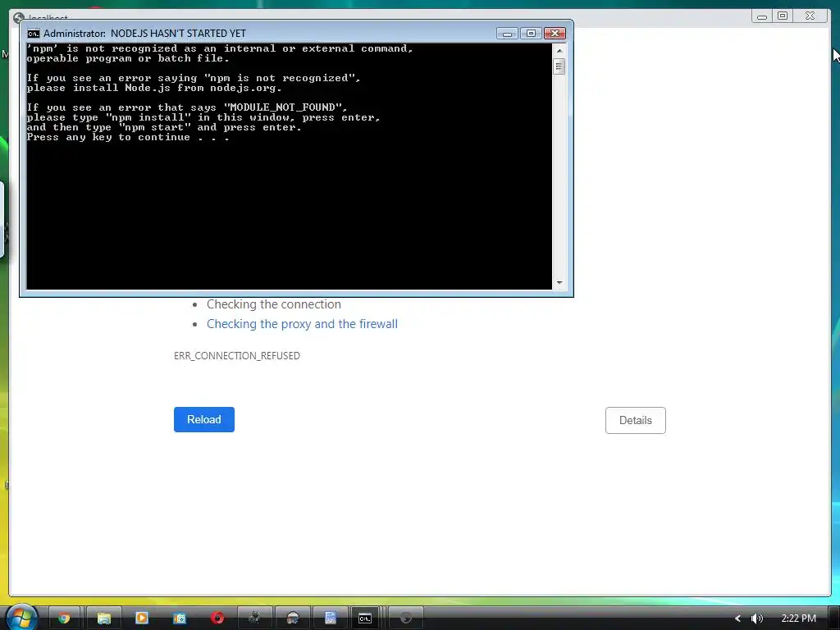Open the Details button on the error page
The height and width of the screenshot is (630, 840).
(636, 421)
